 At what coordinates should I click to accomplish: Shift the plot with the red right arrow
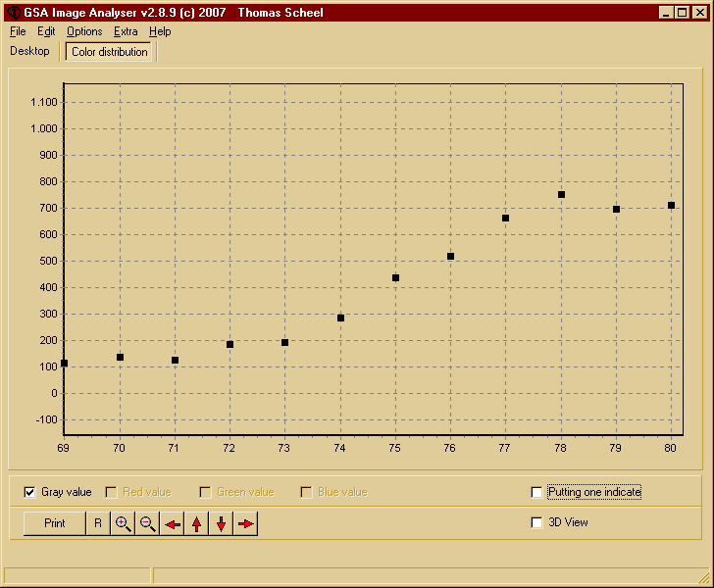tap(246, 523)
